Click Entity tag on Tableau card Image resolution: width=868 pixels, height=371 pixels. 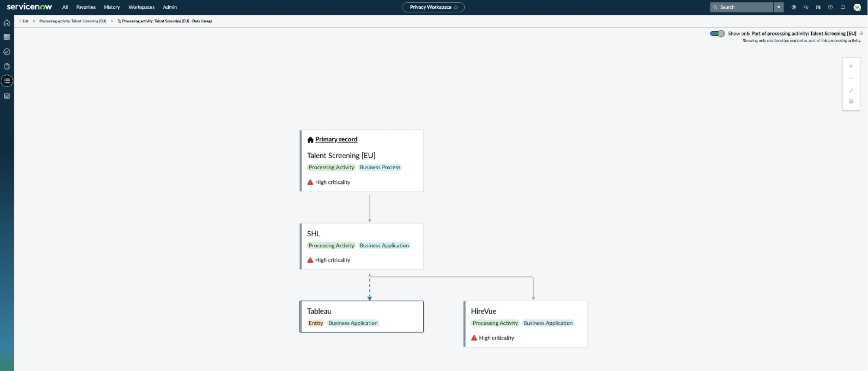pos(316,323)
